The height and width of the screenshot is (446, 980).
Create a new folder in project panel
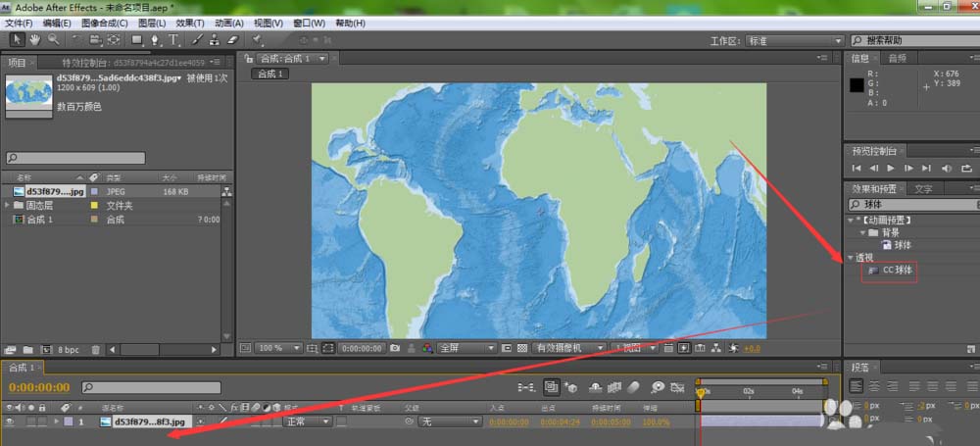click(28, 350)
